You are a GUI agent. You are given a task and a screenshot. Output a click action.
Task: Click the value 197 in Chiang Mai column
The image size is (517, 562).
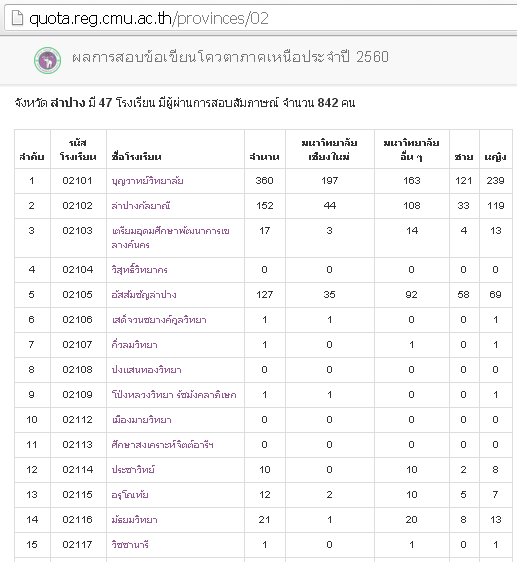[329, 181]
